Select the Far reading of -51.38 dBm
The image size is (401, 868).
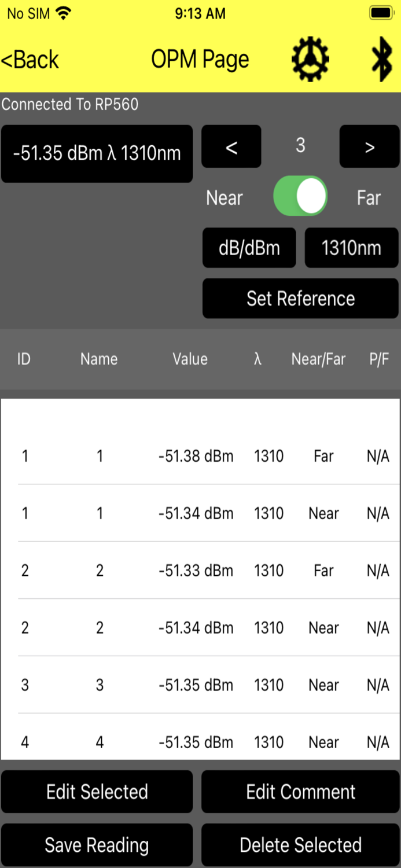[x=200, y=456]
